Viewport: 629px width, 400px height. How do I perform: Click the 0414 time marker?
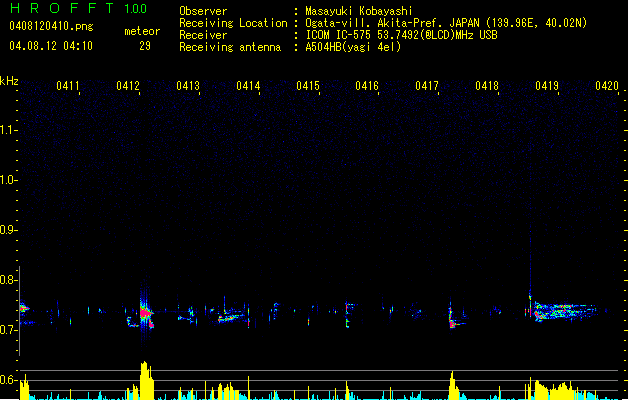click(248, 86)
